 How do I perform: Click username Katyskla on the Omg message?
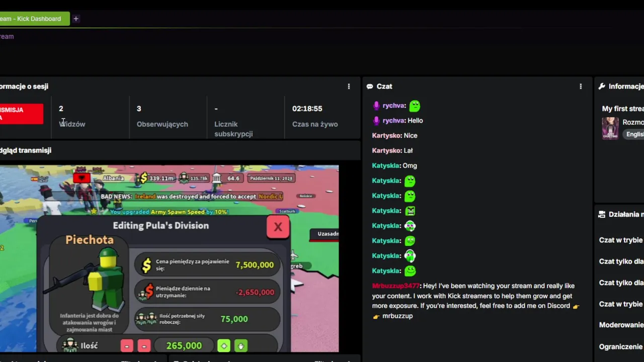click(x=386, y=165)
